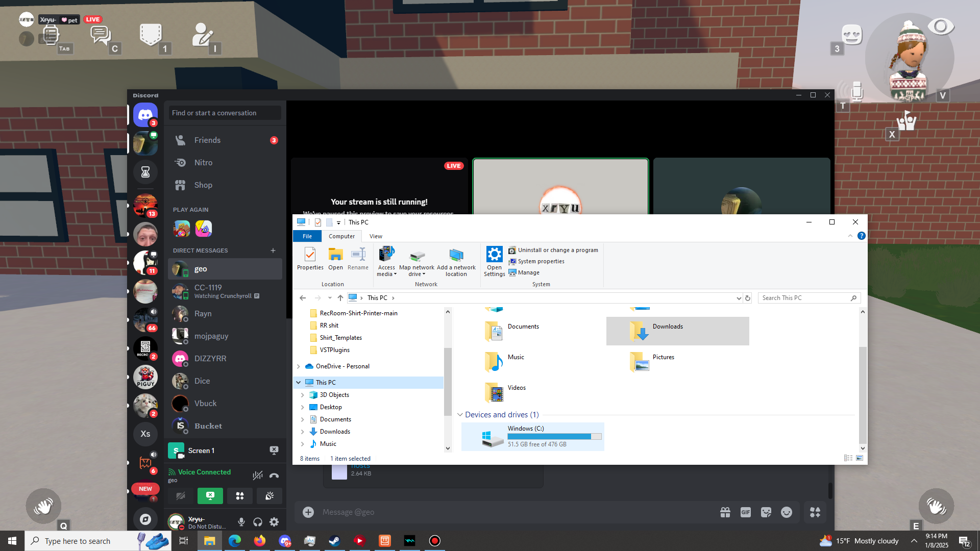Click Discord gift icon in message bar
Image resolution: width=980 pixels, height=551 pixels.
click(x=725, y=512)
